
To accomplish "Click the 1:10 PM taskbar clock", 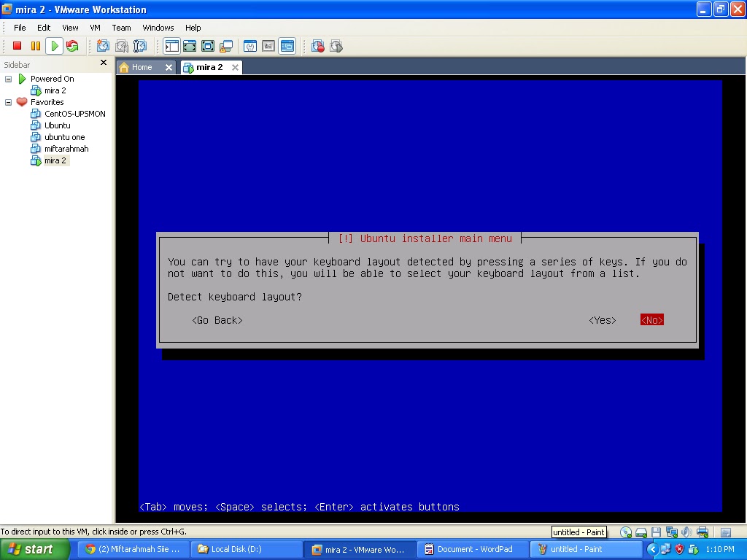I will 720,549.
